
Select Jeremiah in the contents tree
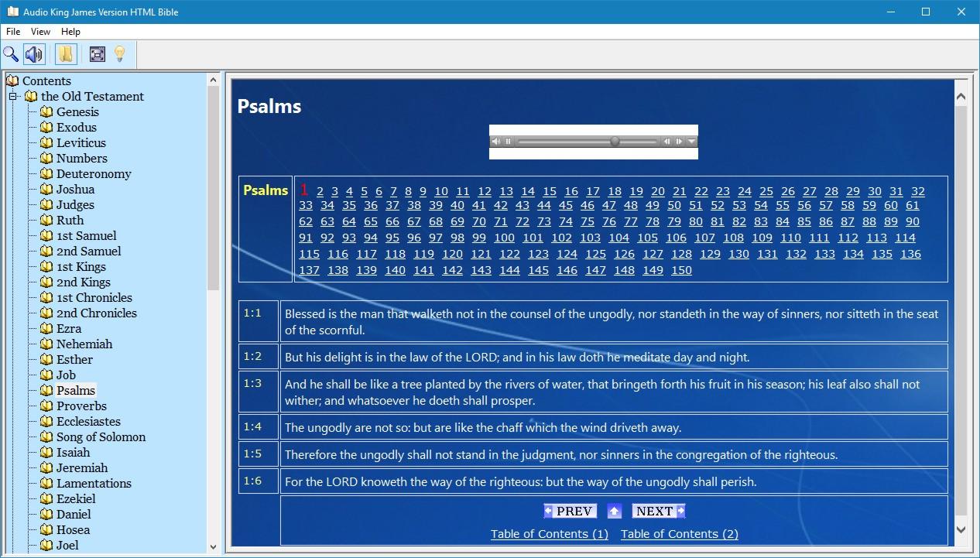click(x=82, y=468)
